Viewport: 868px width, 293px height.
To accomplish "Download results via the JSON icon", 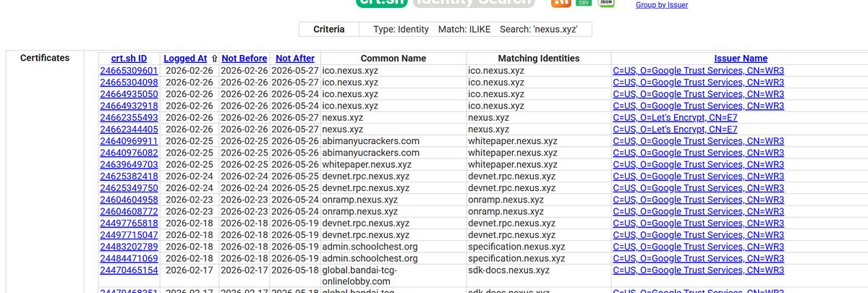I will click(607, 3).
